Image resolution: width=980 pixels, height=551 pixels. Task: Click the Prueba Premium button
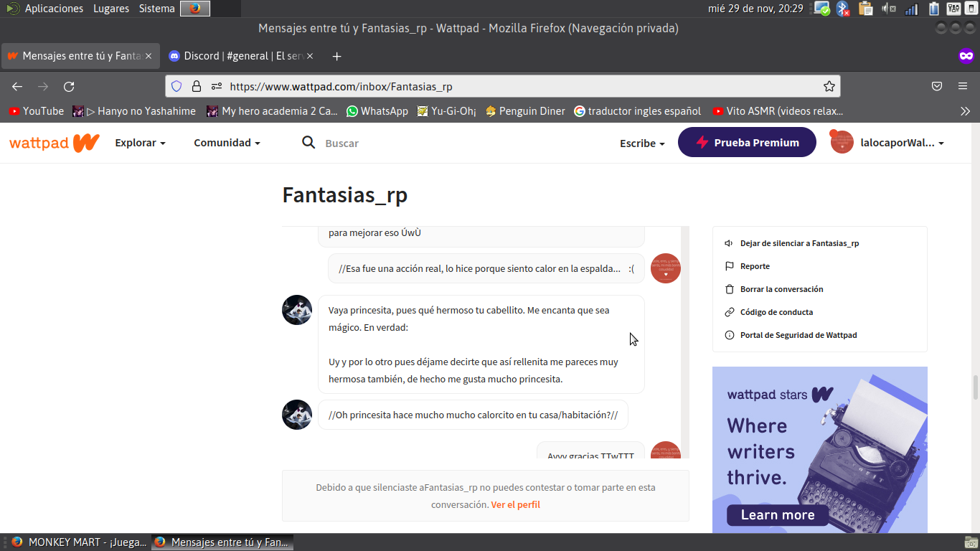tap(747, 142)
